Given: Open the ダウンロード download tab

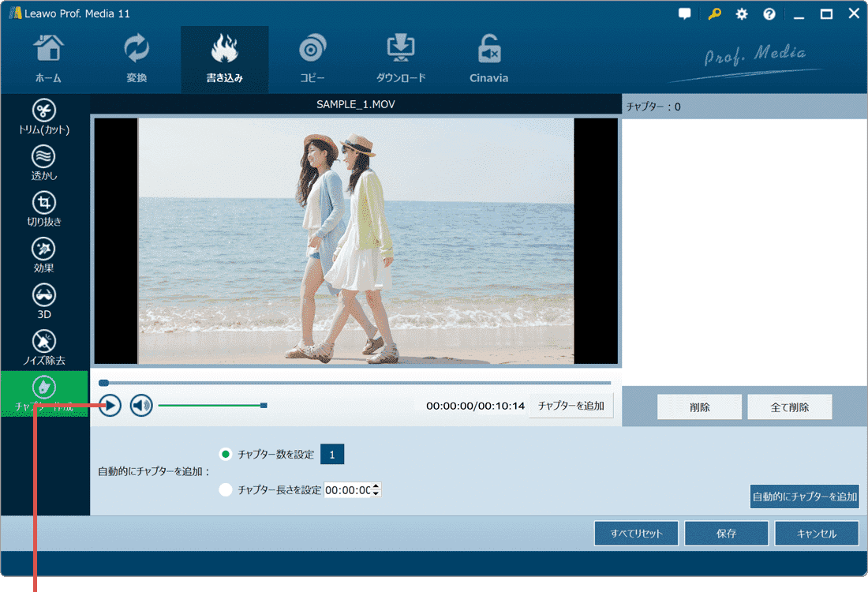Looking at the screenshot, I should pos(401,59).
